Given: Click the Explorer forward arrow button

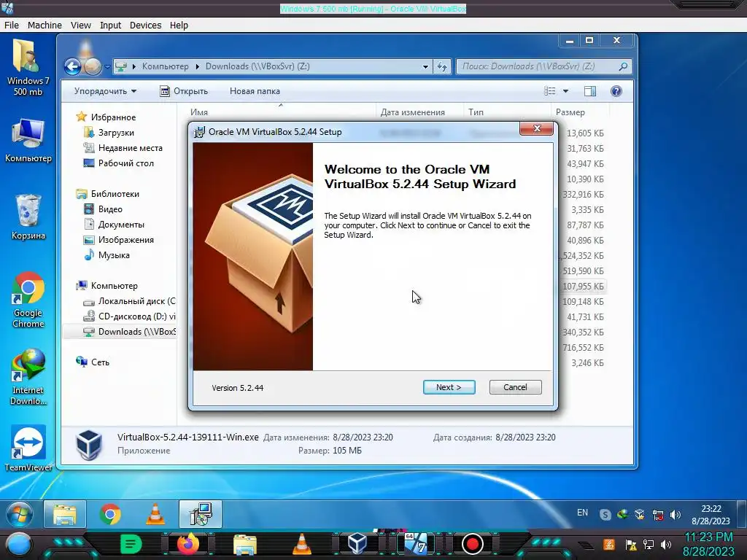Looking at the screenshot, I should point(93,66).
